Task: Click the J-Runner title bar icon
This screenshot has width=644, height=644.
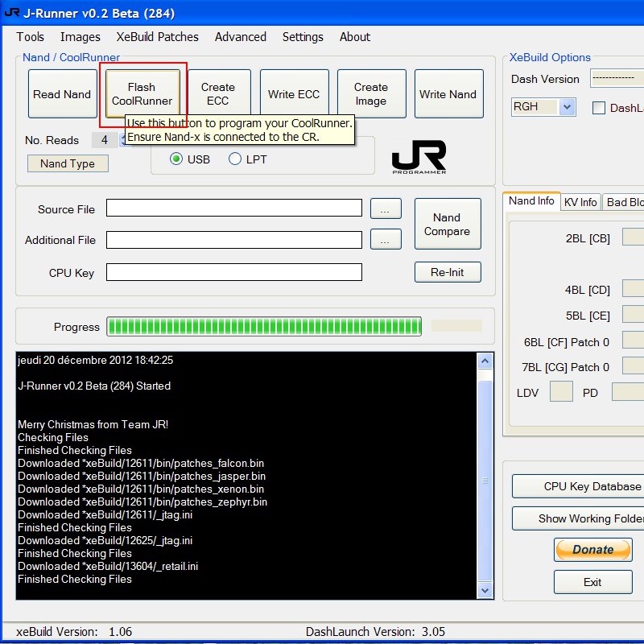Action: click(x=12, y=12)
